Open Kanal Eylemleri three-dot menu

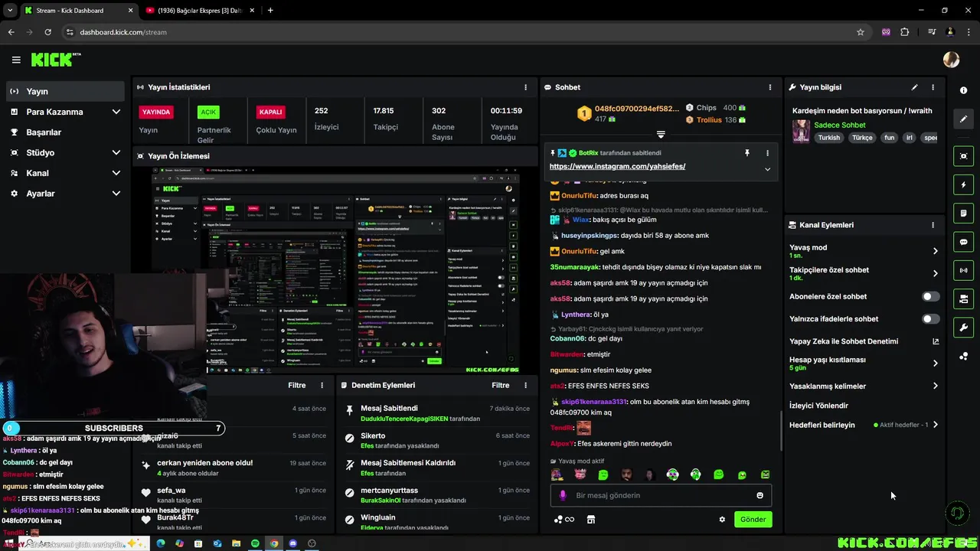click(933, 225)
